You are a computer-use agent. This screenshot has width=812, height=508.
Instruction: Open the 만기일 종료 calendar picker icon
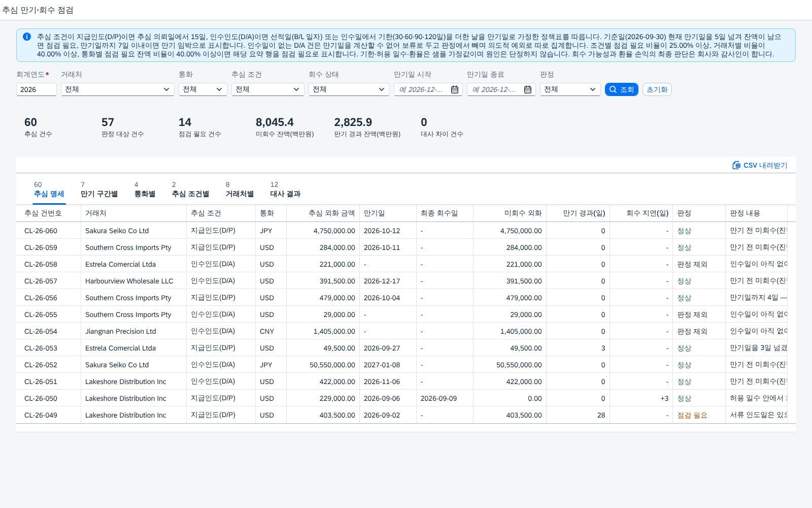528,89
